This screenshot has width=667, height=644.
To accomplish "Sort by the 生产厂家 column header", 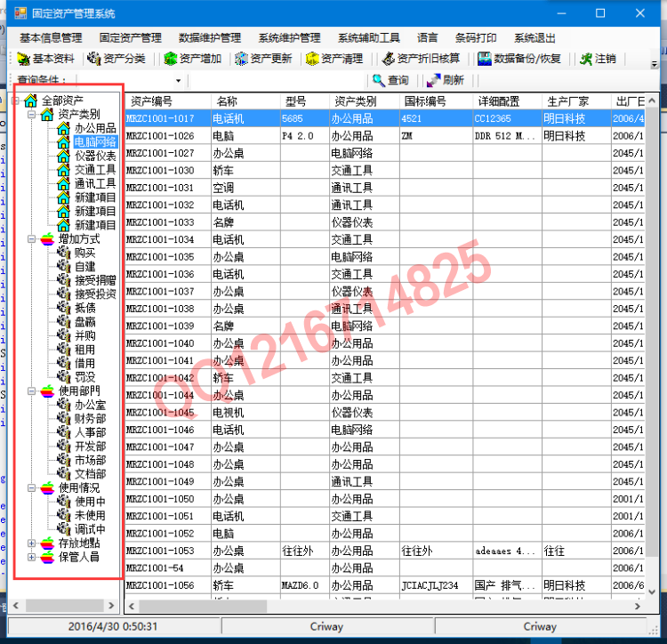I will (x=576, y=101).
